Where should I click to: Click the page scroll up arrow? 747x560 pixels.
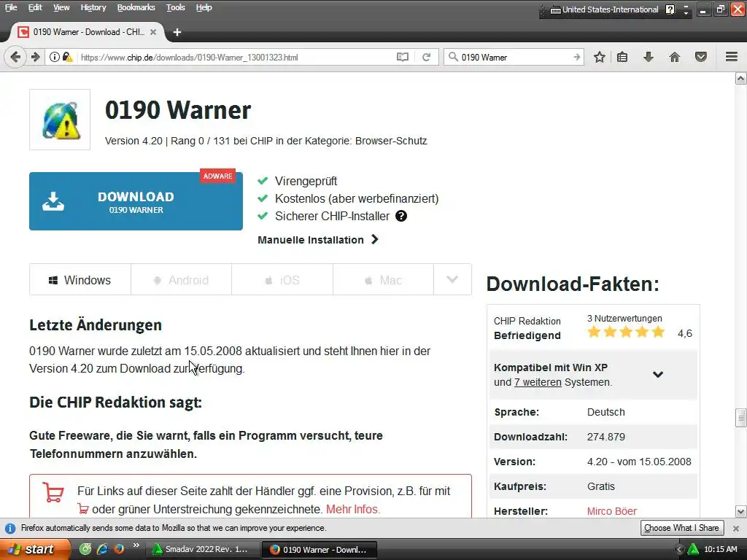[x=740, y=79]
